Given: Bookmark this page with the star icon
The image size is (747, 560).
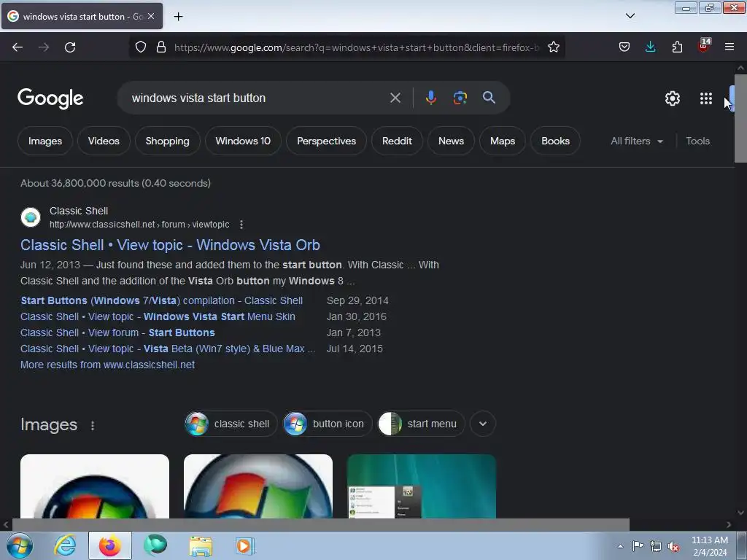Looking at the screenshot, I should point(553,47).
